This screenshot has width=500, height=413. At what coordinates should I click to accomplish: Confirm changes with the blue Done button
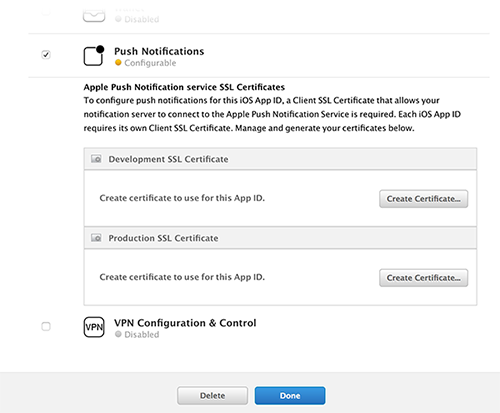click(290, 396)
